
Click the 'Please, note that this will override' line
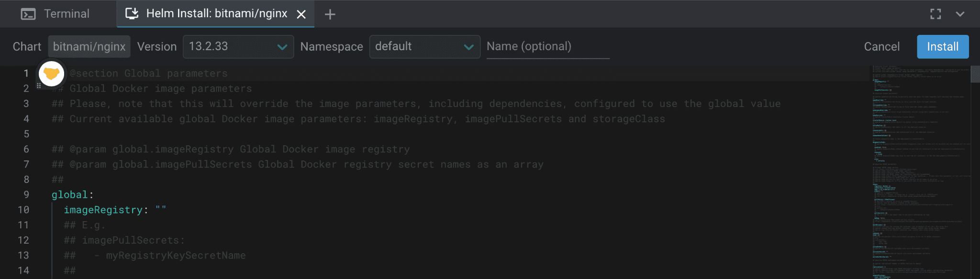[416, 104]
